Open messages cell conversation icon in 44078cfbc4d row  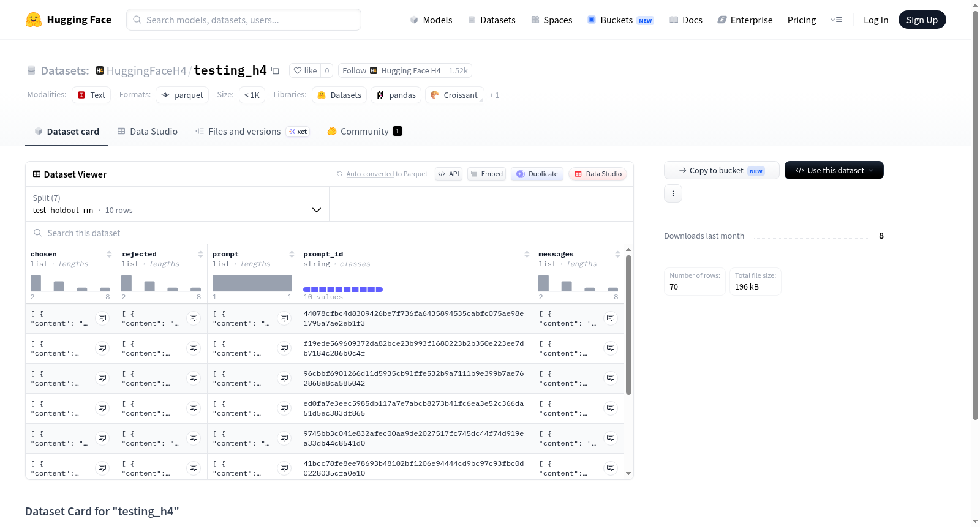pos(611,318)
